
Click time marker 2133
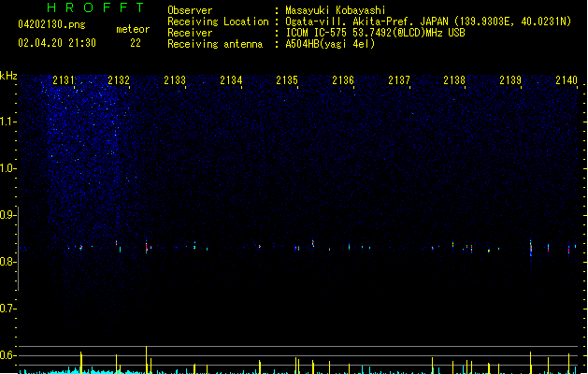click(175, 80)
